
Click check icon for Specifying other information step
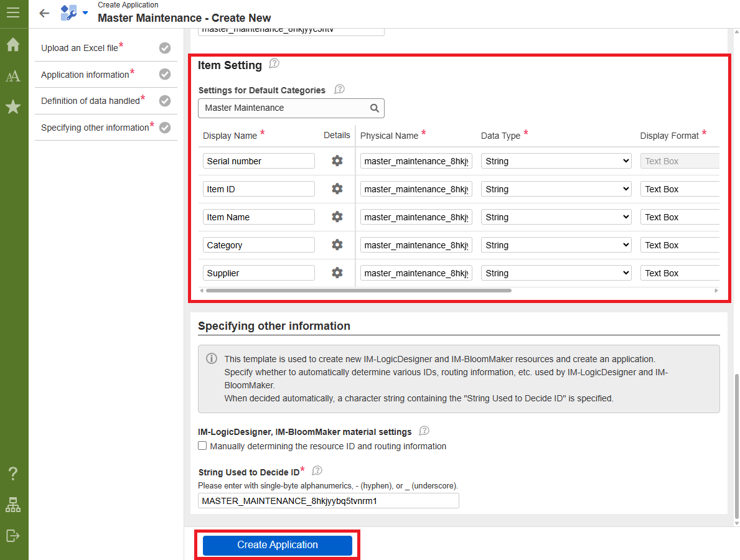165,128
